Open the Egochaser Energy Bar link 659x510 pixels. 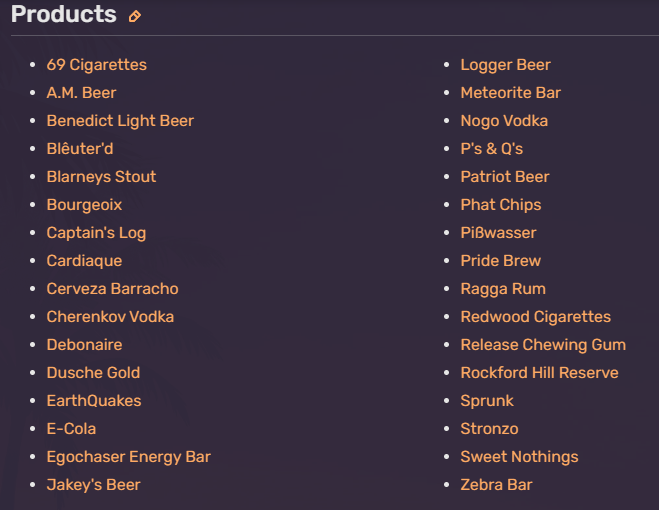(x=129, y=457)
